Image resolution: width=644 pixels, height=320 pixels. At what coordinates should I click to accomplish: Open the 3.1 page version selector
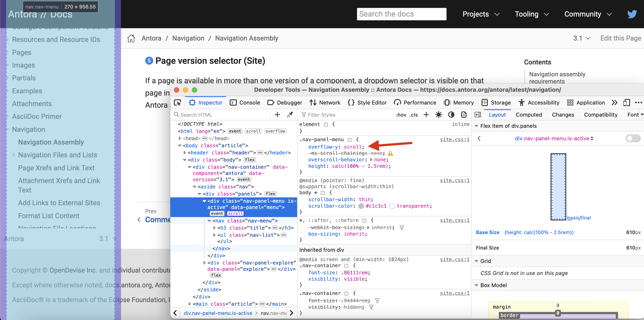tap(581, 38)
